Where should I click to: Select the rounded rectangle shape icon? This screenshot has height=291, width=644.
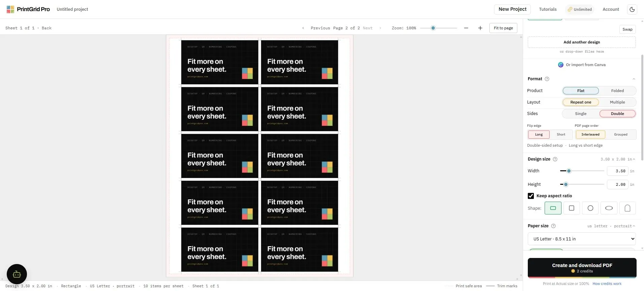pos(553,208)
